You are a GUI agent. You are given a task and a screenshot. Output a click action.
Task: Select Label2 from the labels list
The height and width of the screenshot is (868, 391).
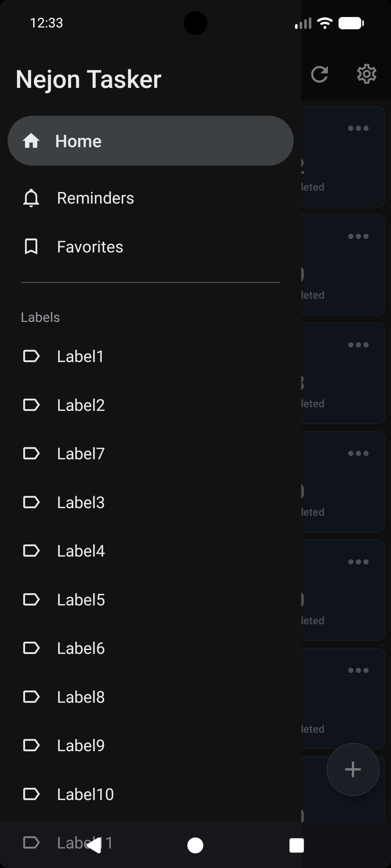click(81, 405)
